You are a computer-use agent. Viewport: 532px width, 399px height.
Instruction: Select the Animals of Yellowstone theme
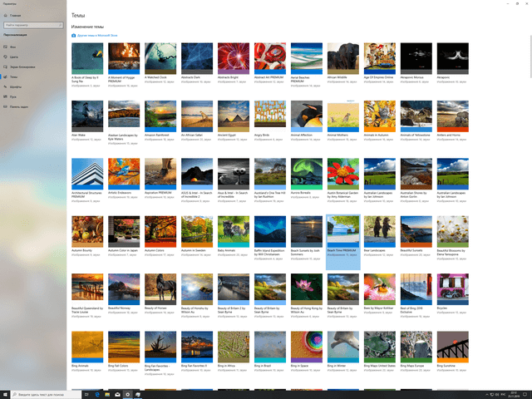(416, 116)
